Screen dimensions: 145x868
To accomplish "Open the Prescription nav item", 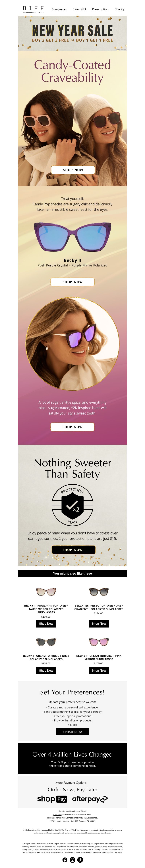I will click(100, 9).
